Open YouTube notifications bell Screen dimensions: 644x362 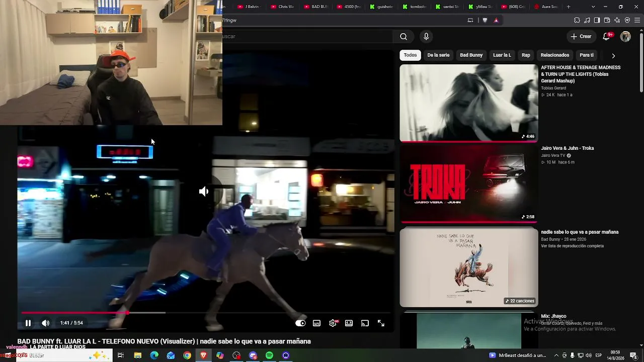coord(607,36)
